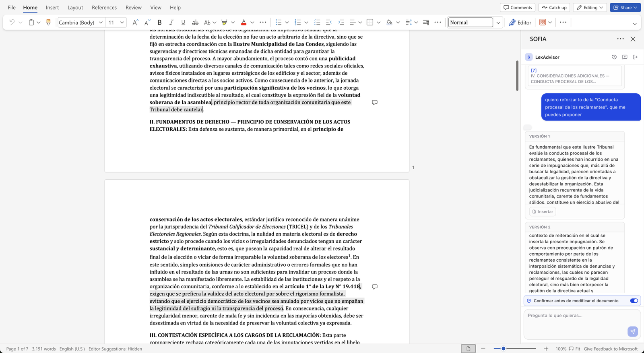Expand the paste options arrow
Screen dimensions: 644x353
tap(39, 23)
